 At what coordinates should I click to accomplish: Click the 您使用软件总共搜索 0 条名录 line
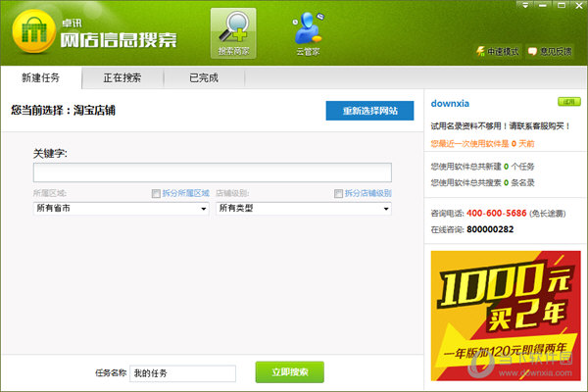click(x=482, y=182)
